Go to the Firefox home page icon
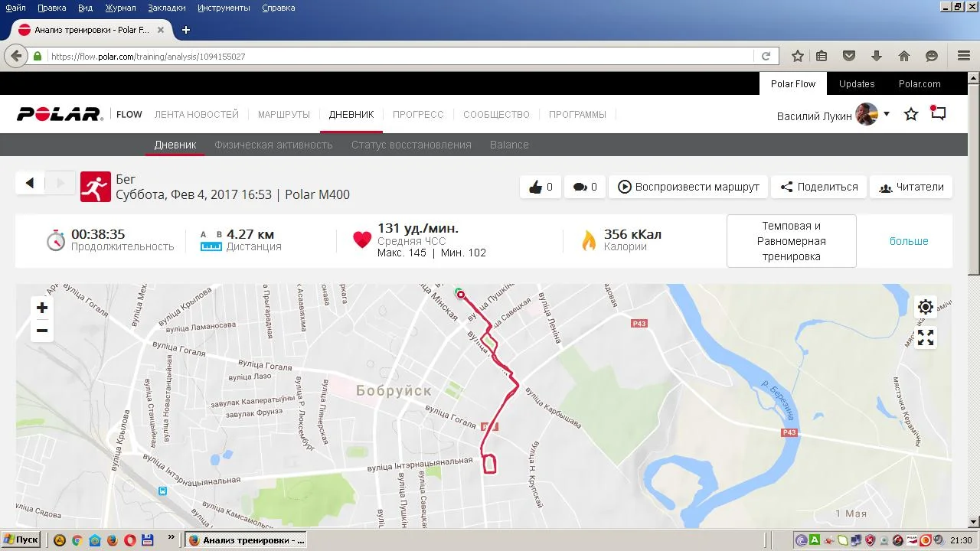Screen dimensions: 980x551 [904, 56]
